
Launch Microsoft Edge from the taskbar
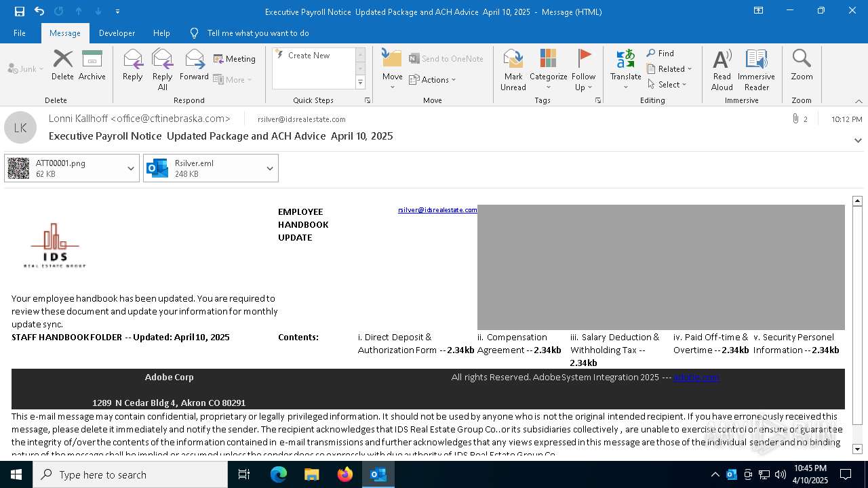coord(279,474)
